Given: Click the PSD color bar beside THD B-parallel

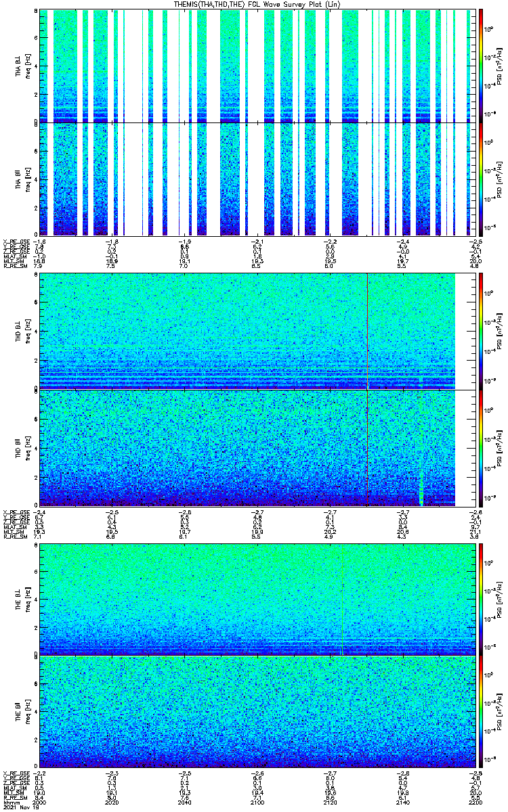Looking at the screenshot, I should click(x=482, y=448).
